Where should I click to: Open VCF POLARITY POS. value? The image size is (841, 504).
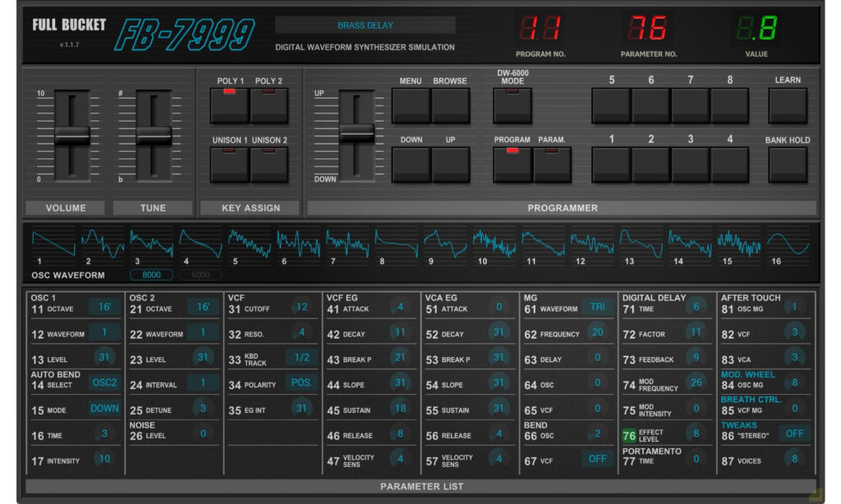coord(301,383)
